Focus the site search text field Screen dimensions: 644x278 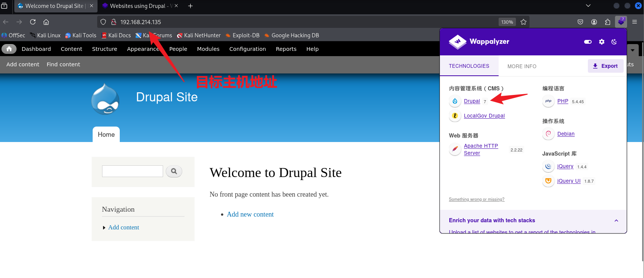pyautogui.click(x=132, y=171)
